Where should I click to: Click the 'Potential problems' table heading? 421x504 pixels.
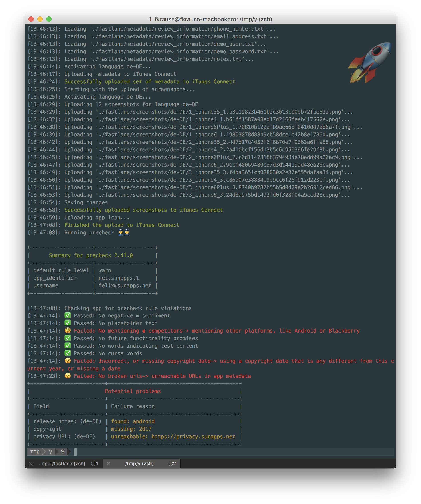pos(133,391)
